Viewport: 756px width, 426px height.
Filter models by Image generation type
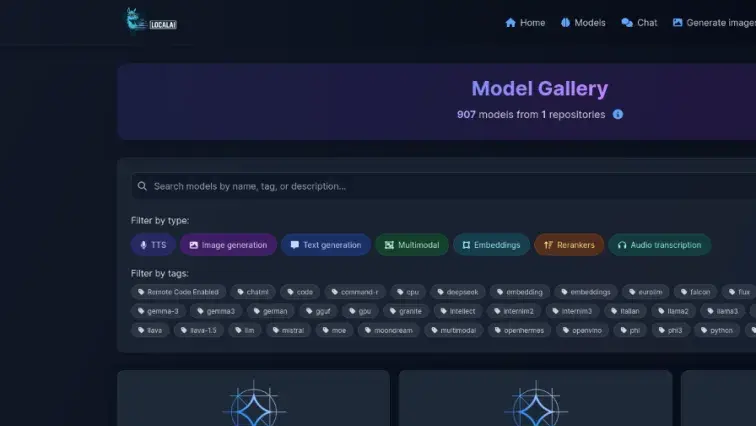(x=228, y=245)
